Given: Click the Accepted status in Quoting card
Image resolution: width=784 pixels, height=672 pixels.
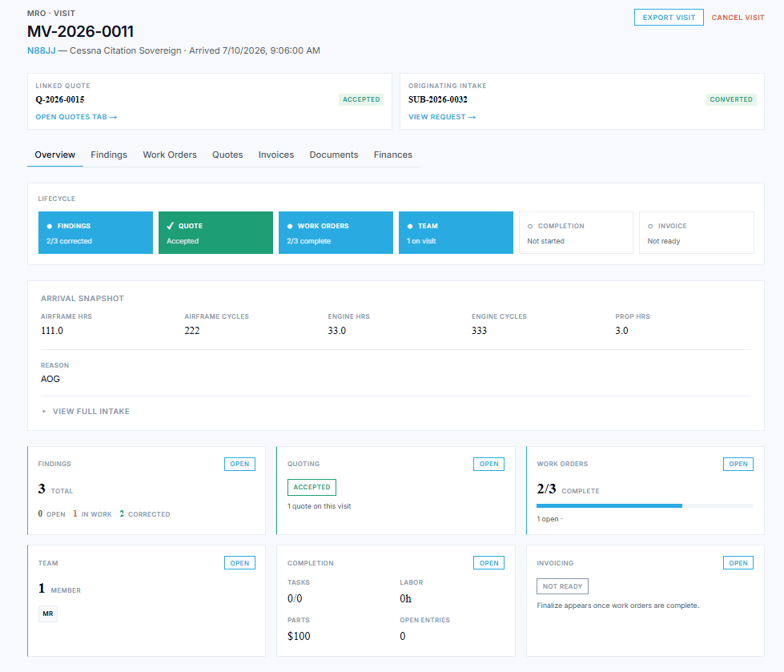Looking at the screenshot, I should (312, 487).
